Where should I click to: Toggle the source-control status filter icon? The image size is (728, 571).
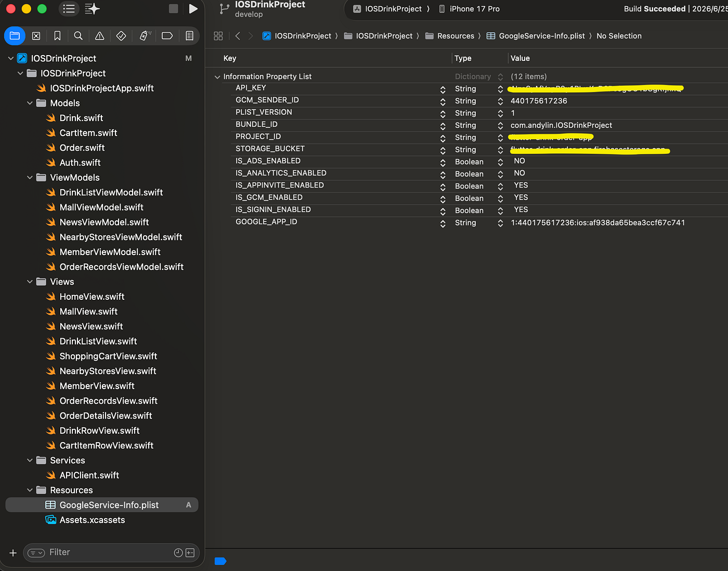point(190,553)
